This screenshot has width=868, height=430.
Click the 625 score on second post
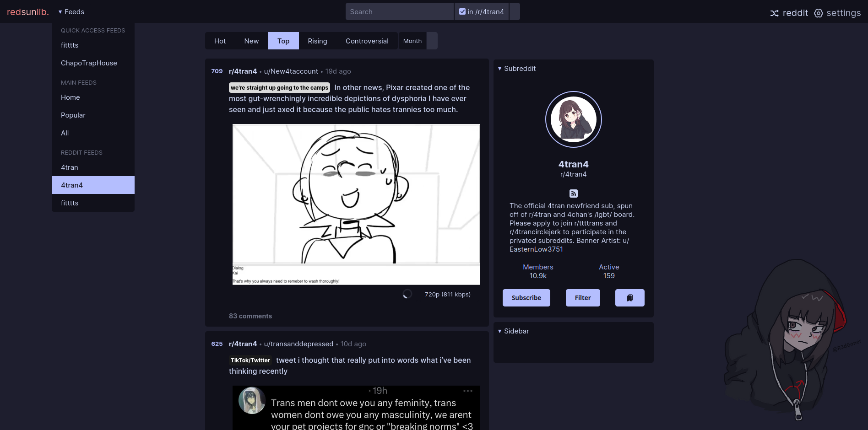click(x=217, y=344)
